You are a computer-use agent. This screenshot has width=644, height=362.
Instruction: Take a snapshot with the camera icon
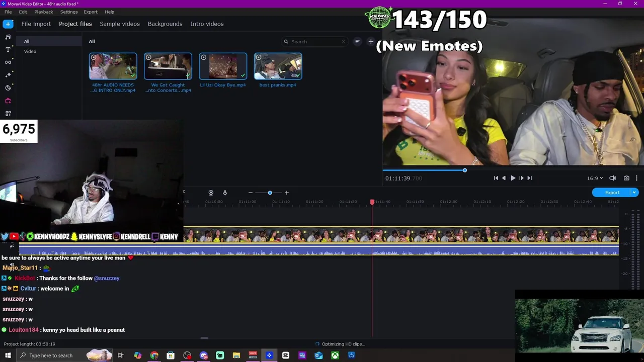pos(626,178)
